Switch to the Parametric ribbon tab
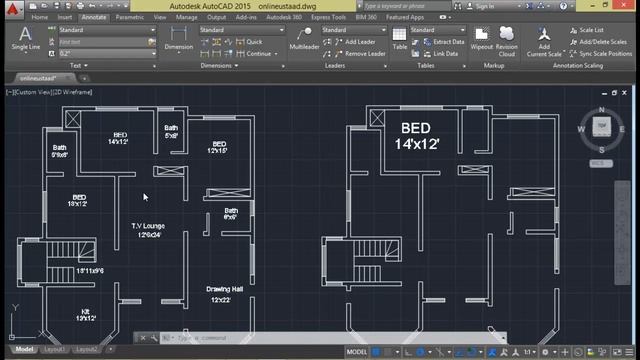This screenshot has width=640, height=360. tap(130, 17)
